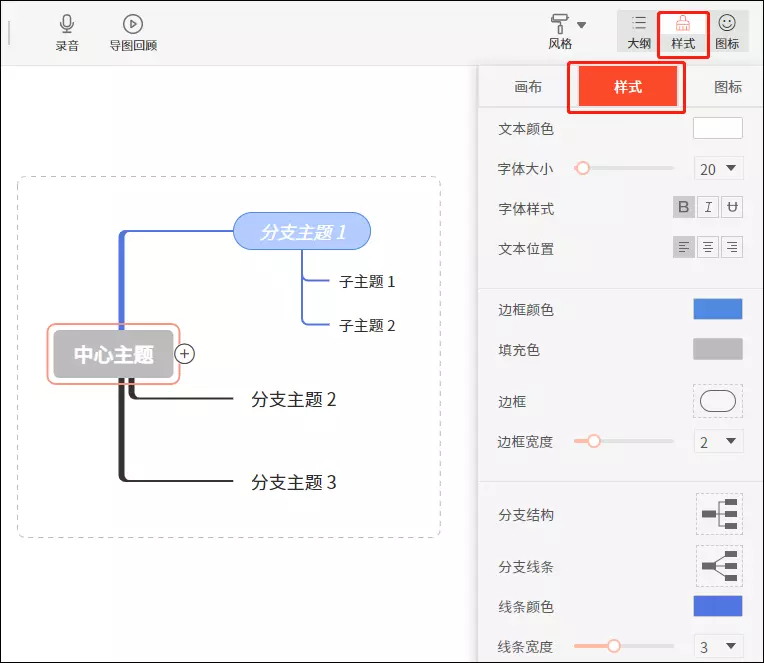This screenshot has height=663, width=764.
Task: Pick the blue 边框颜色 swatch
Action: click(x=718, y=309)
